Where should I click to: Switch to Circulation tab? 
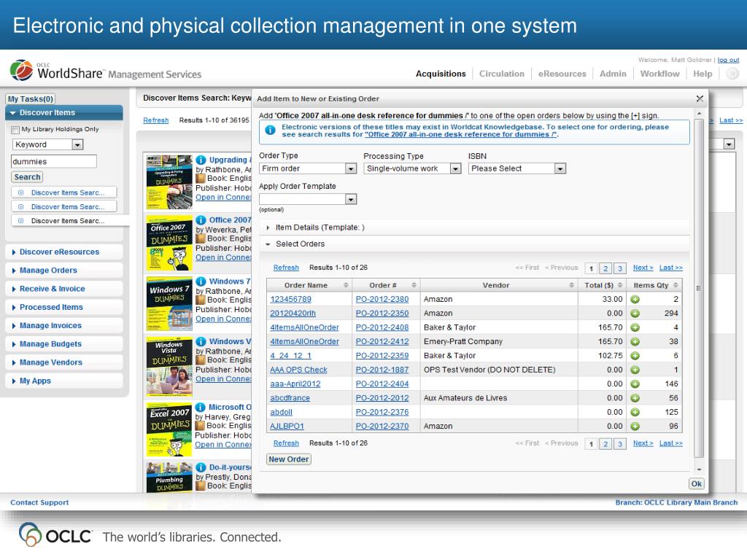coord(502,74)
